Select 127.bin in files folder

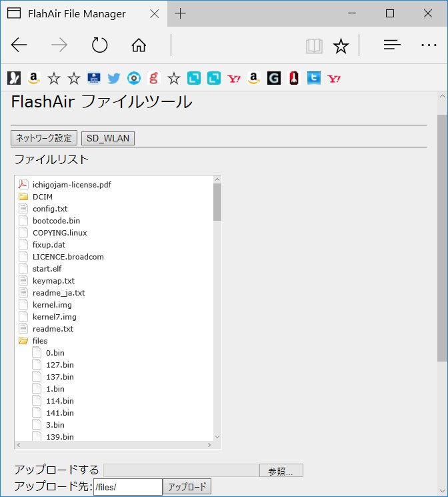click(60, 365)
